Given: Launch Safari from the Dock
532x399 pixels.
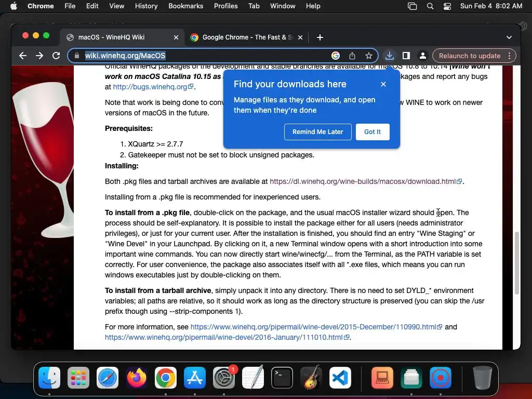Looking at the screenshot, I should point(108,378).
